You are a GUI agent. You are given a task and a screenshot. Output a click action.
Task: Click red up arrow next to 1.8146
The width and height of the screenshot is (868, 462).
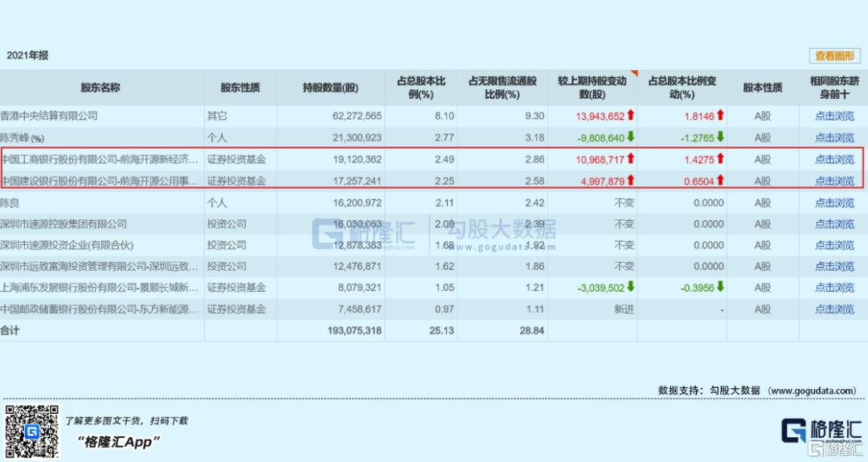[720, 115]
